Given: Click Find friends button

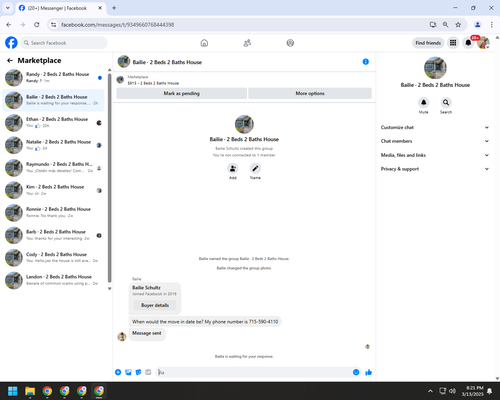Looking at the screenshot, I should pos(428,43).
